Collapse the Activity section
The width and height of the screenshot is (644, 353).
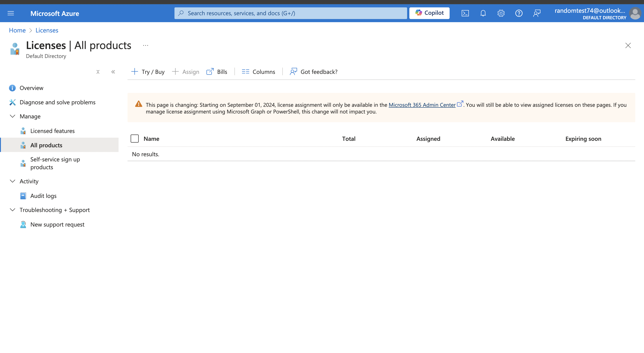point(12,181)
